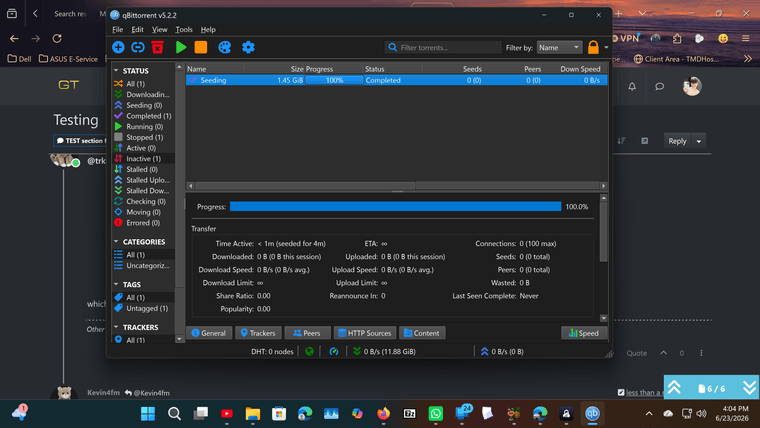Sort by the Down Speed column header
This screenshot has width=760, height=428.
(x=574, y=69)
